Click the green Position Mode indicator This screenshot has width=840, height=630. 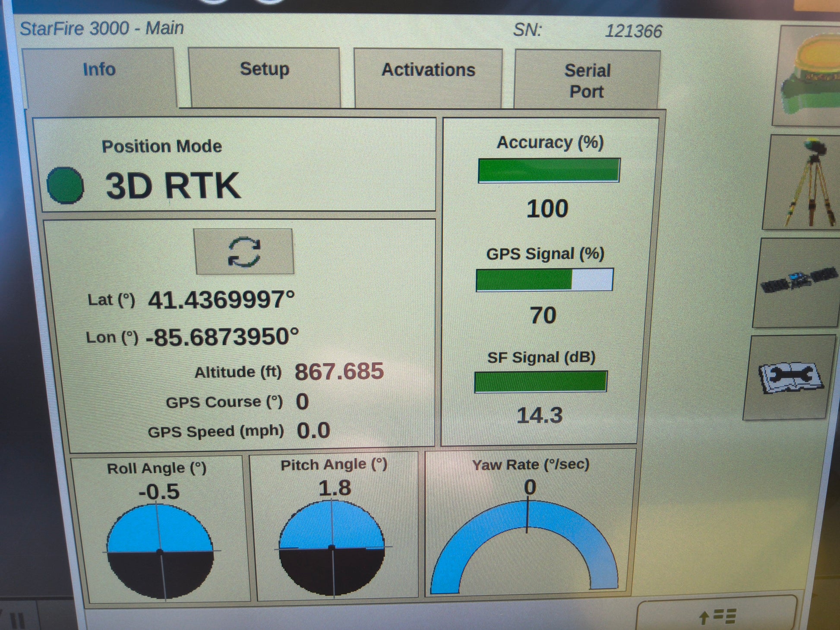point(65,185)
